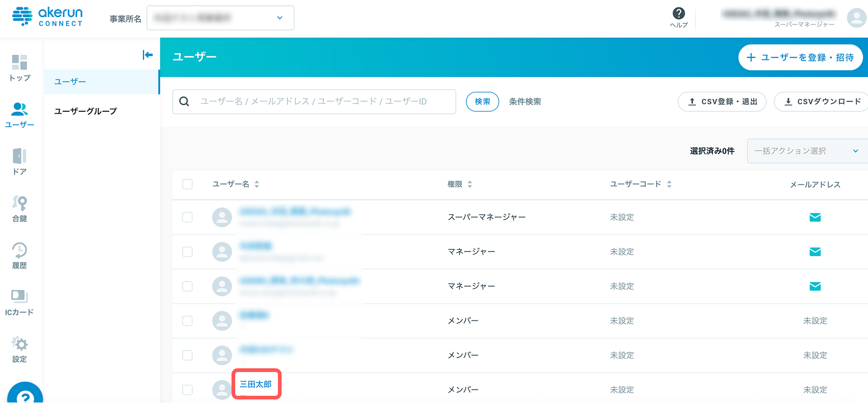Click avatar of 三田太郎 row
The image size is (868, 408).
click(222, 390)
